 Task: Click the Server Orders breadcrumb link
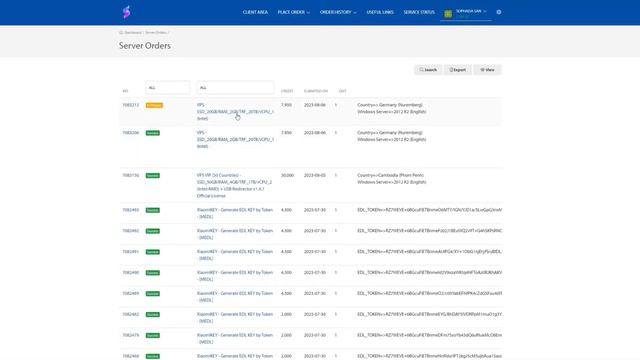pyautogui.click(x=156, y=32)
